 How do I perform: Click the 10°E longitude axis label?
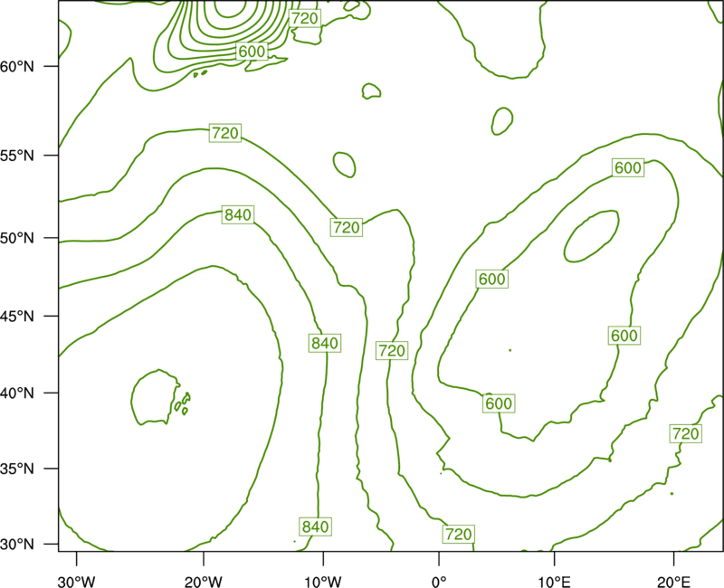point(554,582)
